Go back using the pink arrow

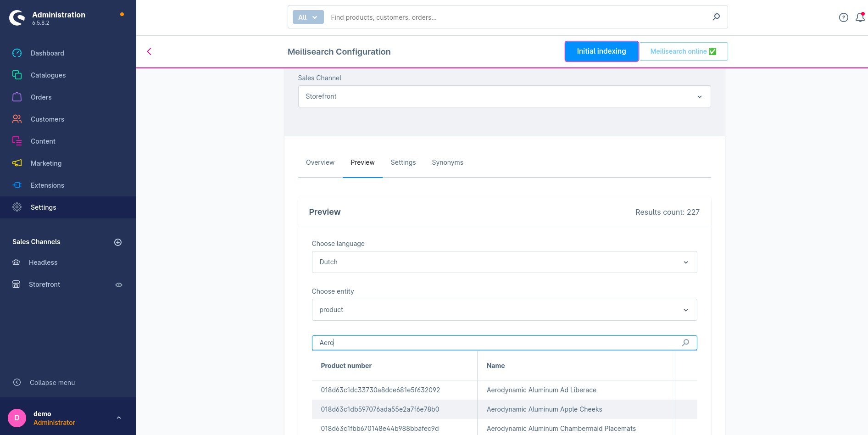149,51
